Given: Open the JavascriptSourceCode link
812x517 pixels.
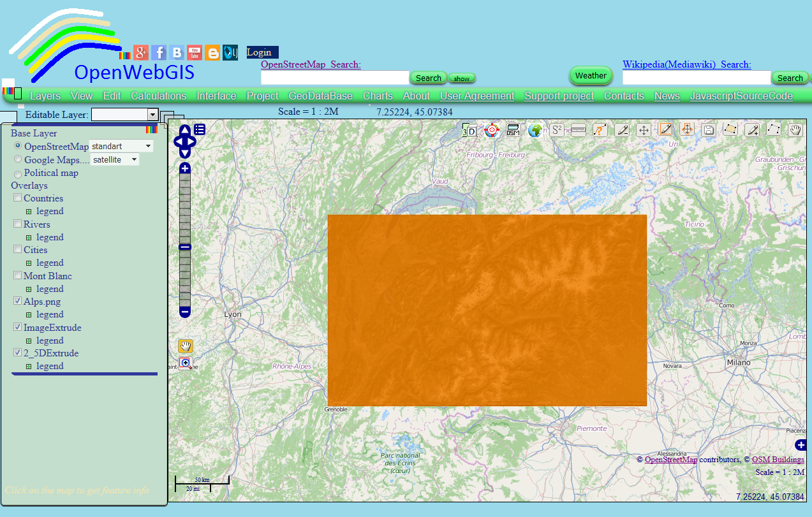Looking at the screenshot, I should tap(741, 96).
